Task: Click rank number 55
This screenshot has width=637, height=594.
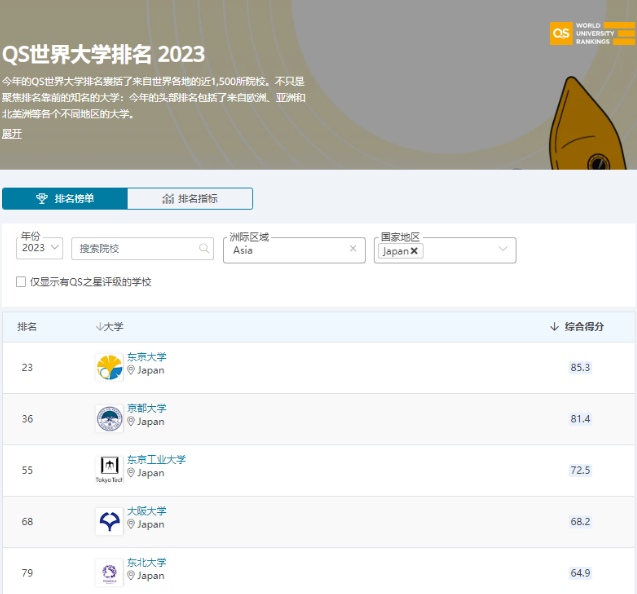Action: click(27, 470)
